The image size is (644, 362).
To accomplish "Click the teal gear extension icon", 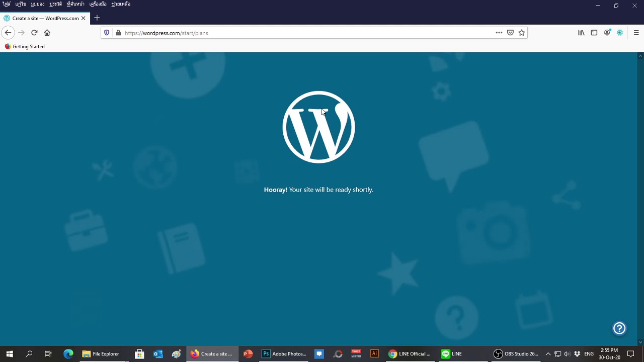I will [x=620, y=33].
